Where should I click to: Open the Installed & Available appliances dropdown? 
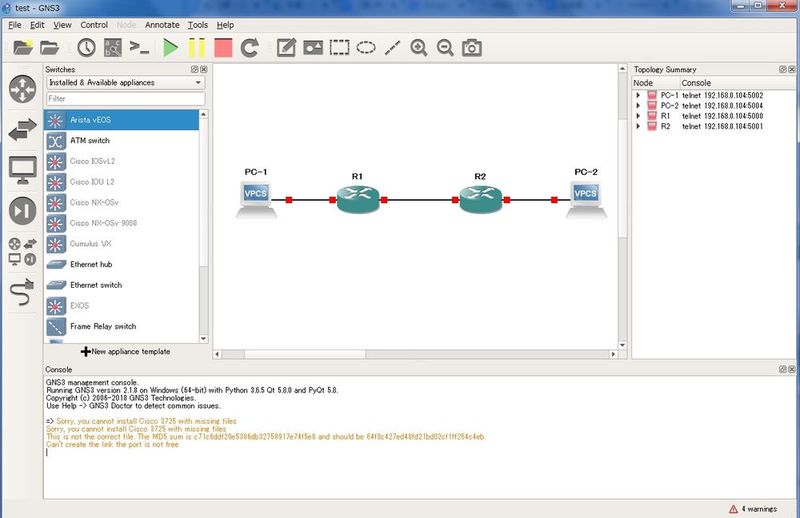[x=125, y=83]
